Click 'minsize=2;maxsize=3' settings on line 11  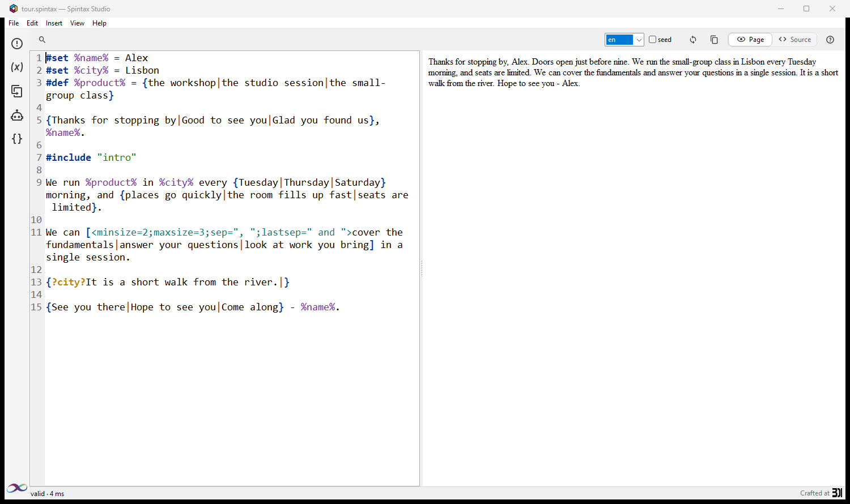coord(151,232)
